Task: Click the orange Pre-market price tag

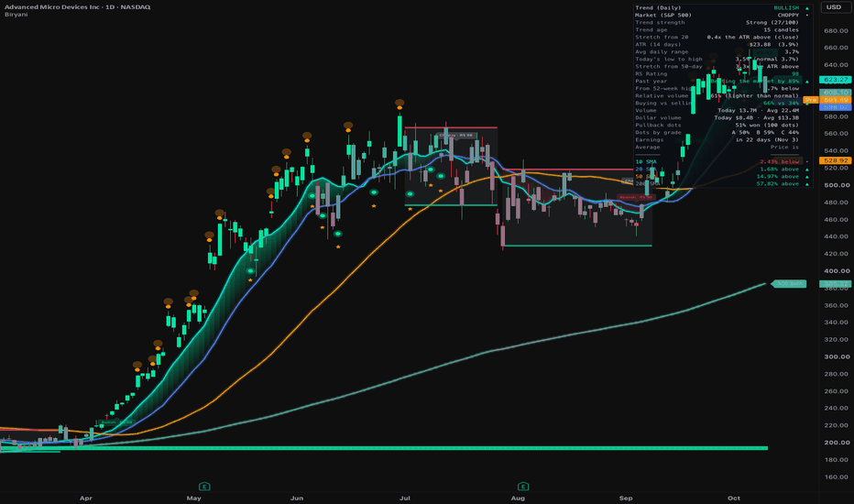Action: tap(810, 100)
